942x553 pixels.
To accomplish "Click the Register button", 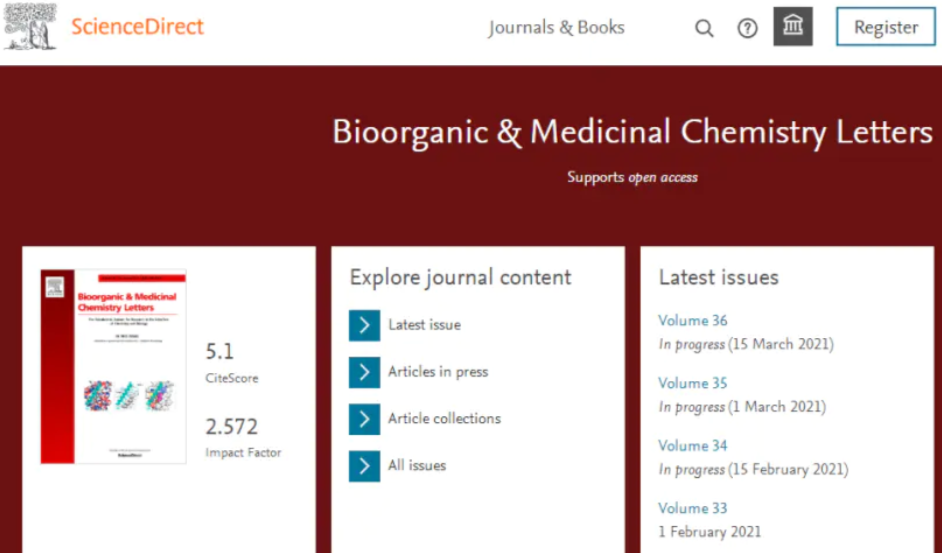I will coord(886,27).
